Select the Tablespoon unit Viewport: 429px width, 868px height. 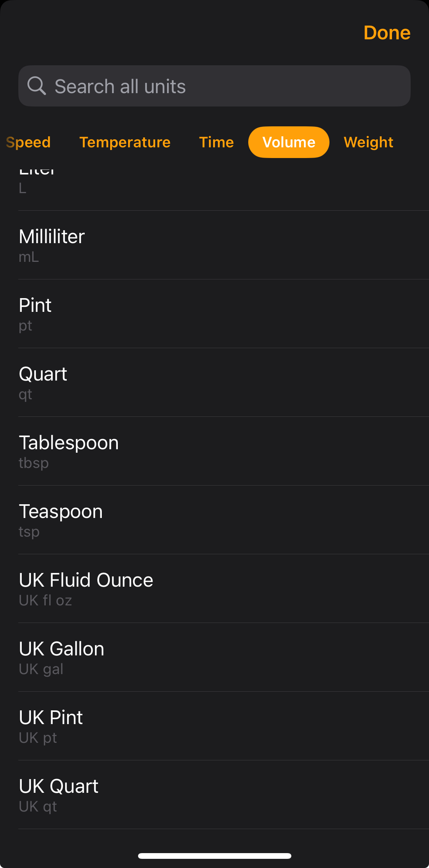[x=214, y=451]
